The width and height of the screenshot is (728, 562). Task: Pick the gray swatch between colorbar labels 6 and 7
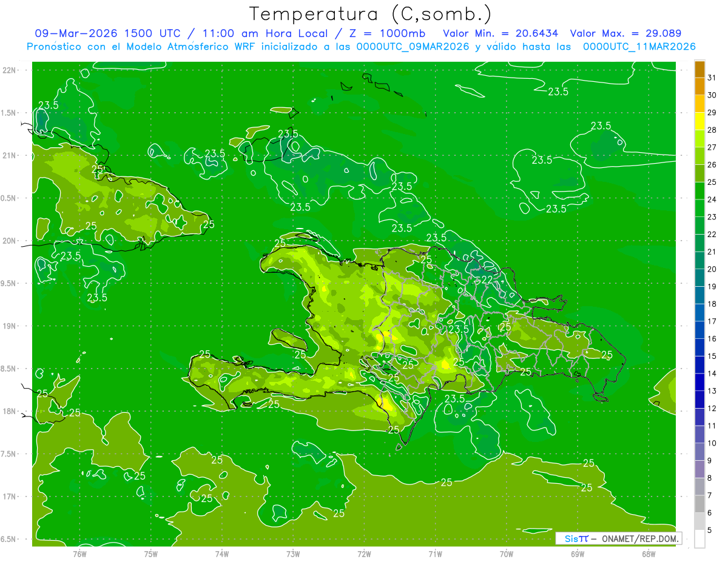point(699,504)
